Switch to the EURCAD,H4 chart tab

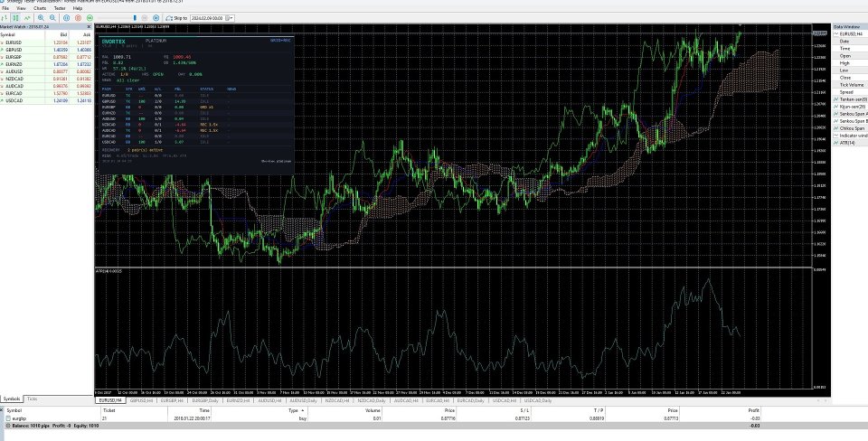pyautogui.click(x=438, y=400)
